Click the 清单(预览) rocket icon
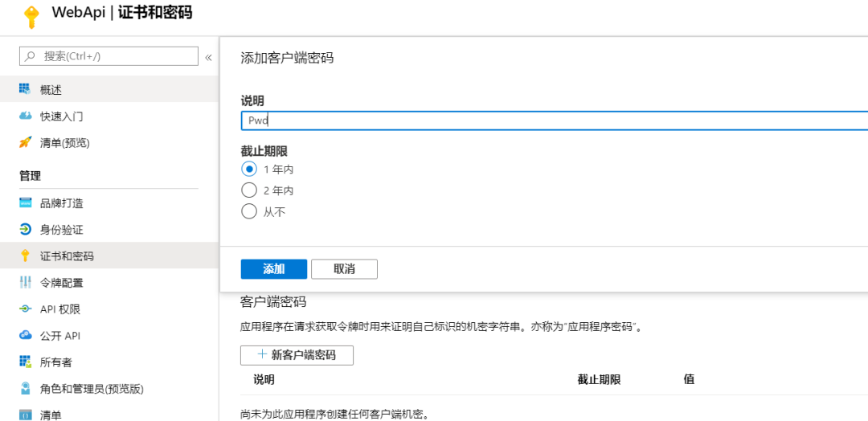868x421 pixels. (x=25, y=143)
